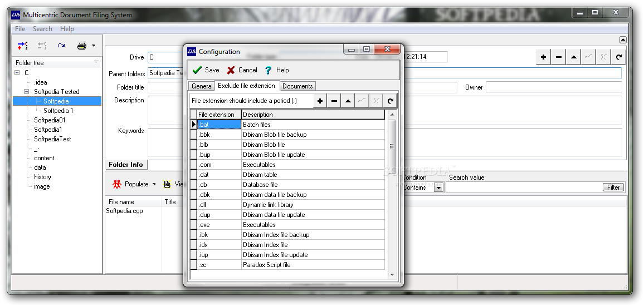Click the red Cancel X in Configuration
Image resolution: width=644 pixels, height=306 pixels.
click(x=231, y=70)
